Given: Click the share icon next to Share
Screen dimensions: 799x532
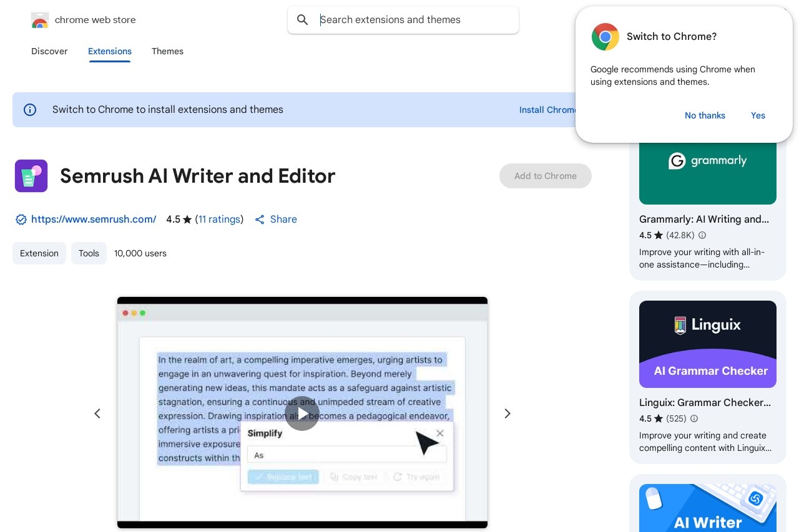Looking at the screenshot, I should click(260, 220).
